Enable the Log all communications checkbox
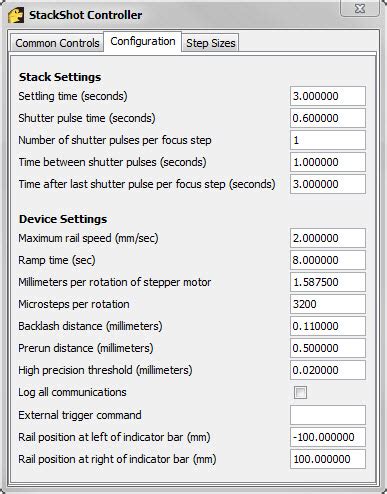 300,392
